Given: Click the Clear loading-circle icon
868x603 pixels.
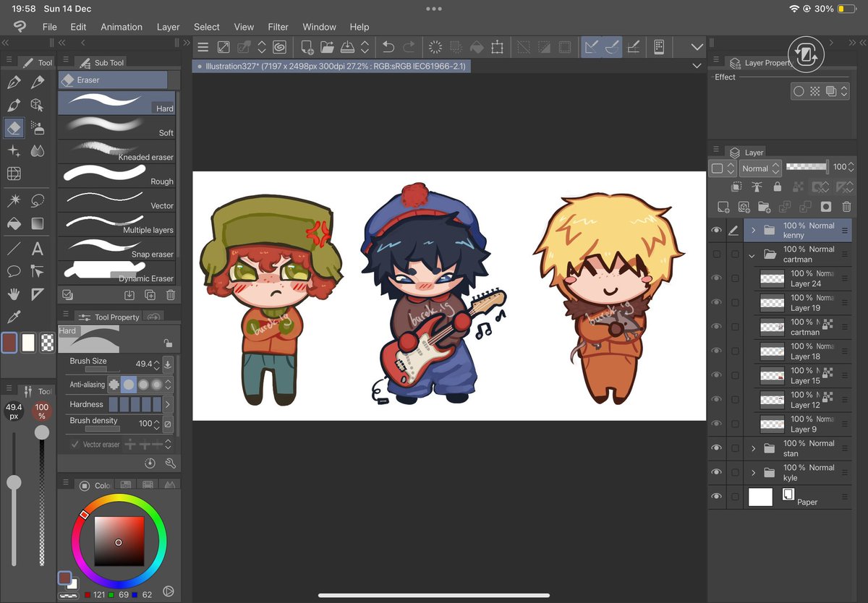Looking at the screenshot, I should (x=435, y=47).
